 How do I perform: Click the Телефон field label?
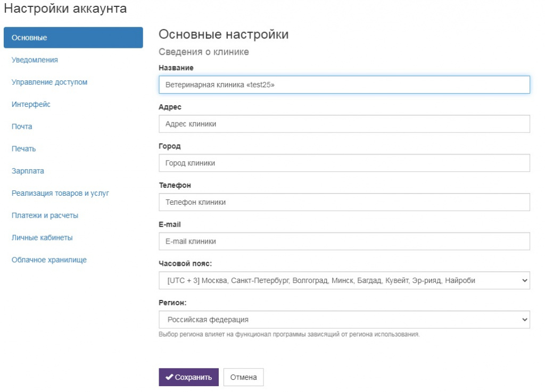tap(175, 186)
